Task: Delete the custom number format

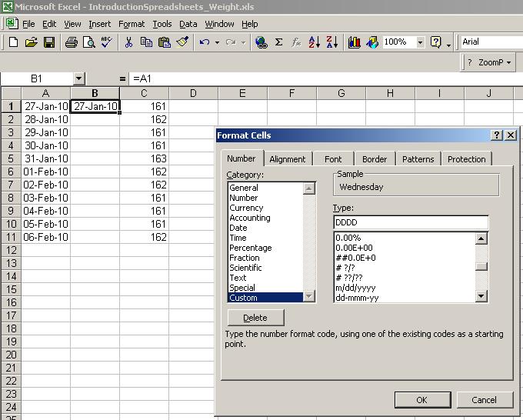Action: [x=255, y=317]
